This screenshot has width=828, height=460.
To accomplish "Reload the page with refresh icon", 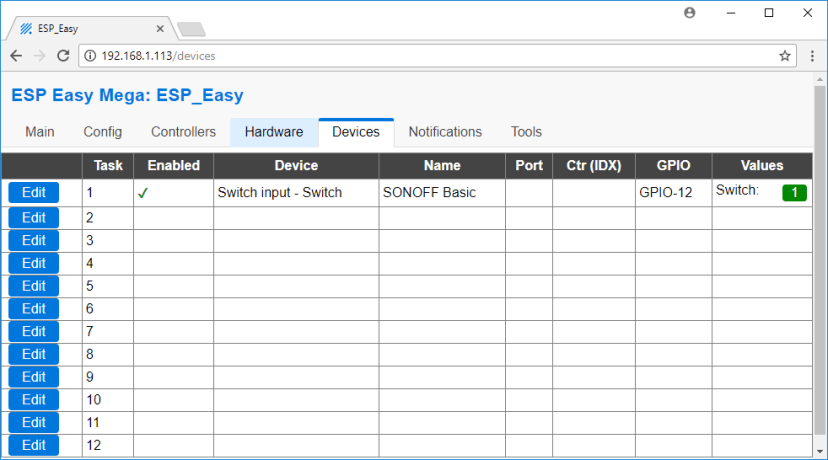I will point(64,56).
